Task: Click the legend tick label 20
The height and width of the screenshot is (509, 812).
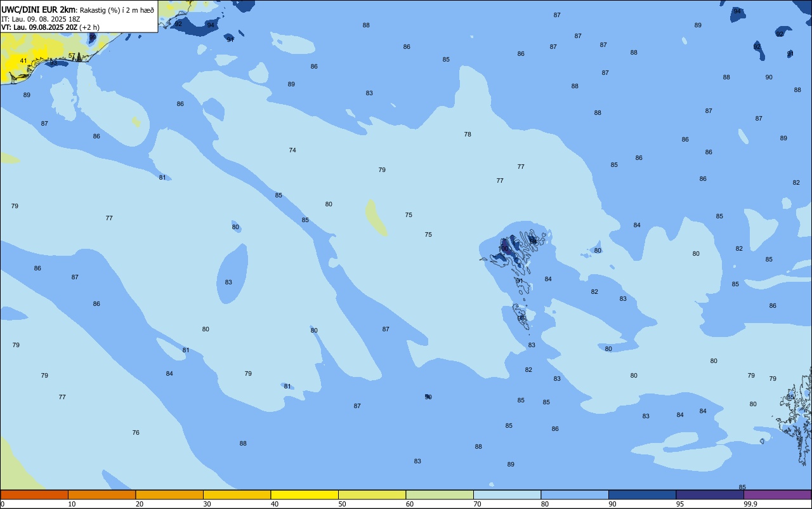Action: 140,504
